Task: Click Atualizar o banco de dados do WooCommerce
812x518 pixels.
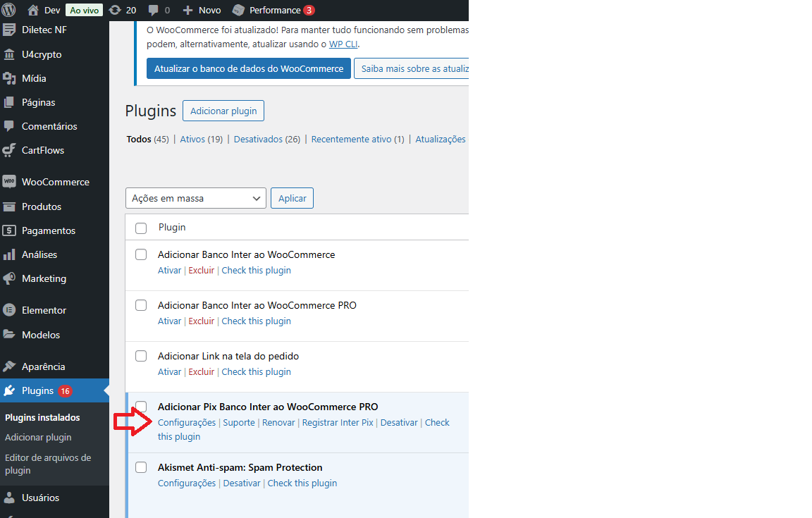Action: 248,68
